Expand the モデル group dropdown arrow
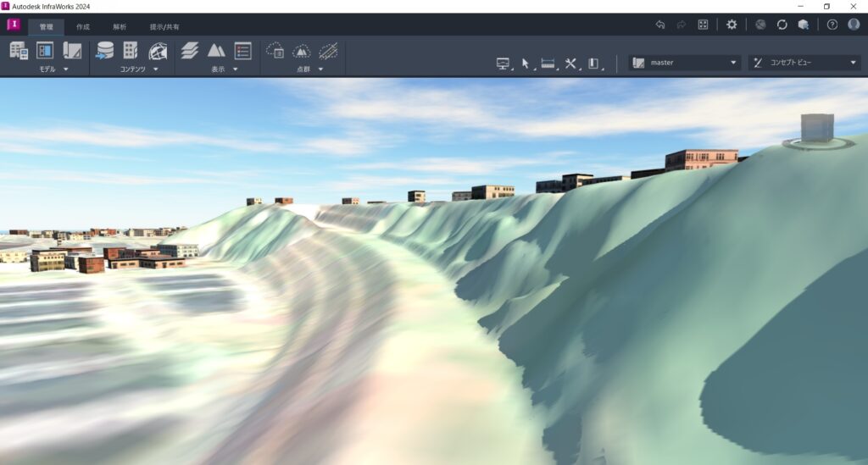 pos(66,69)
